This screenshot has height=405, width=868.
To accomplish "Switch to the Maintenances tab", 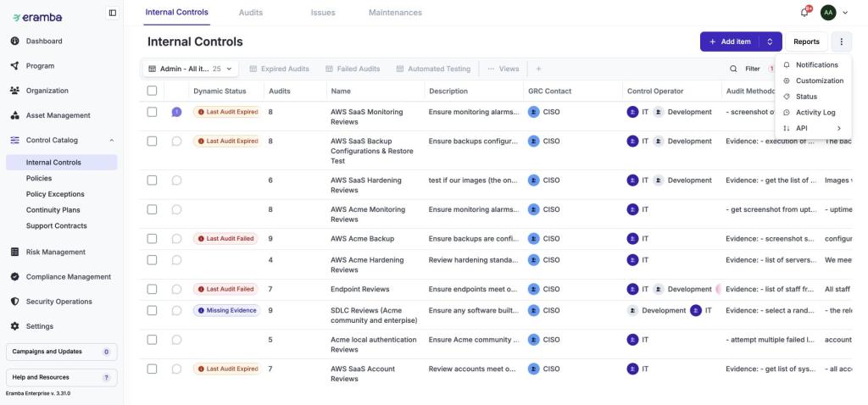I will (395, 12).
